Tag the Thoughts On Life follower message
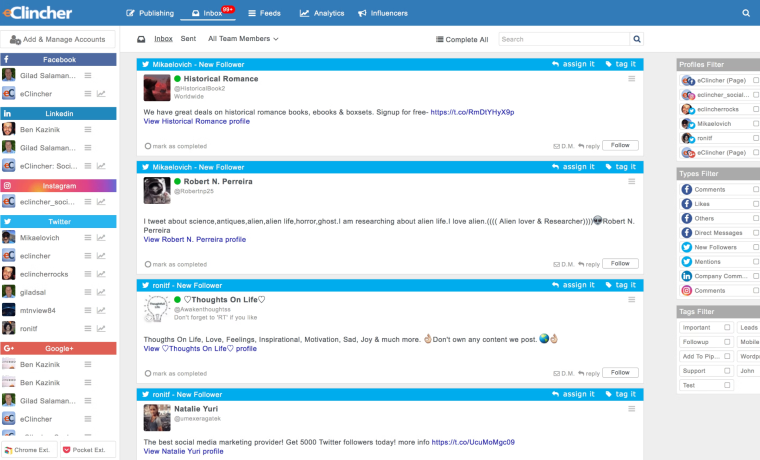The image size is (760, 460). 620,285
